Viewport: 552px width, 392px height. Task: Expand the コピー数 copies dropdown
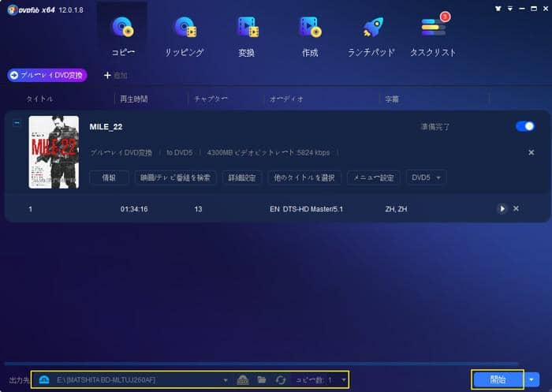point(343,380)
